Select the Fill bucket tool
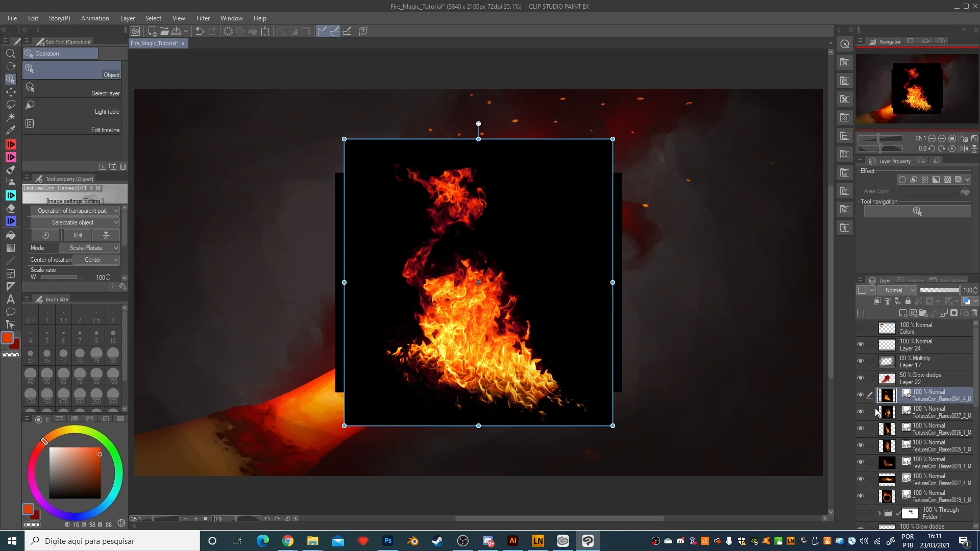This screenshot has height=551, width=980. pos(10,236)
